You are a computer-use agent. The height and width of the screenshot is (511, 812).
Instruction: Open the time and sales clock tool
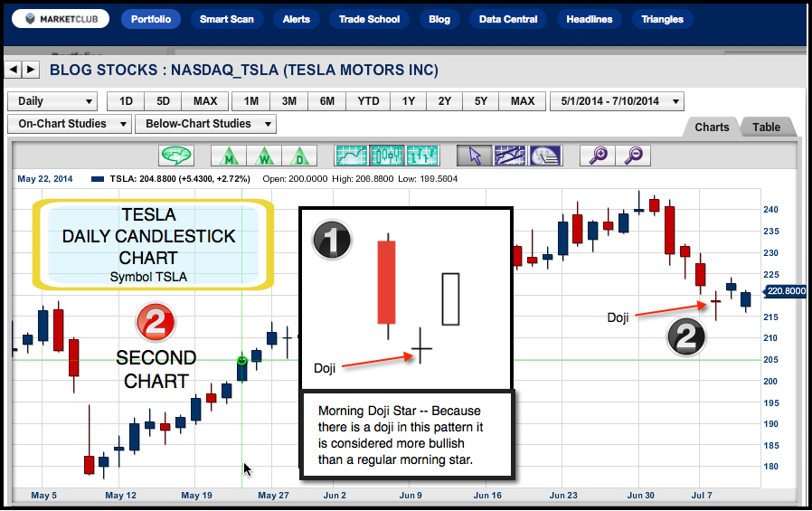click(x=545, y=156)
